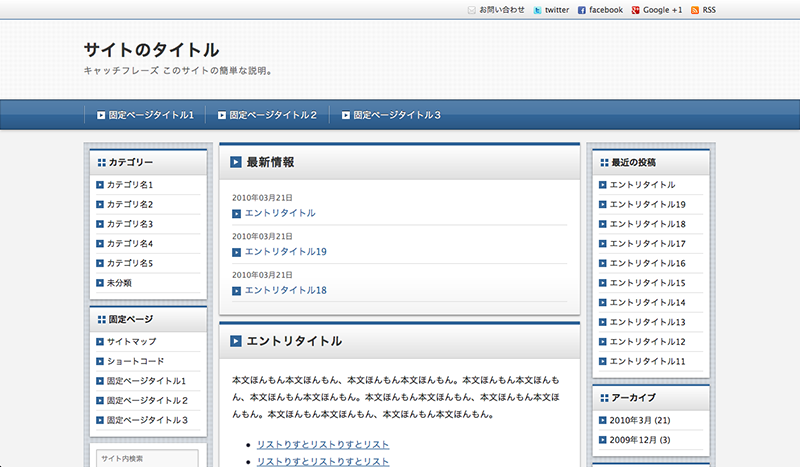
Task: Click arrow icon beside 最新情報 heading
Action: tap(235, 162)
